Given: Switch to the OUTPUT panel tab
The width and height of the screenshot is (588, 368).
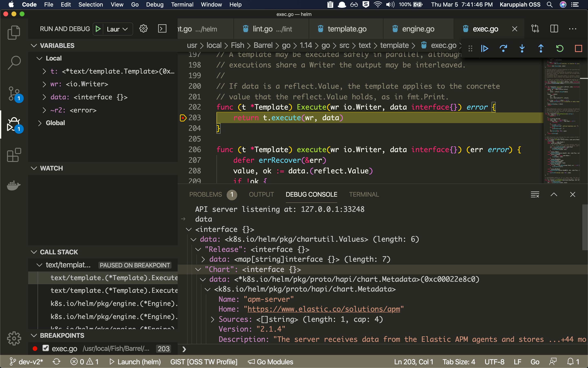Looking at the screenshot, I should click(261, 194).
